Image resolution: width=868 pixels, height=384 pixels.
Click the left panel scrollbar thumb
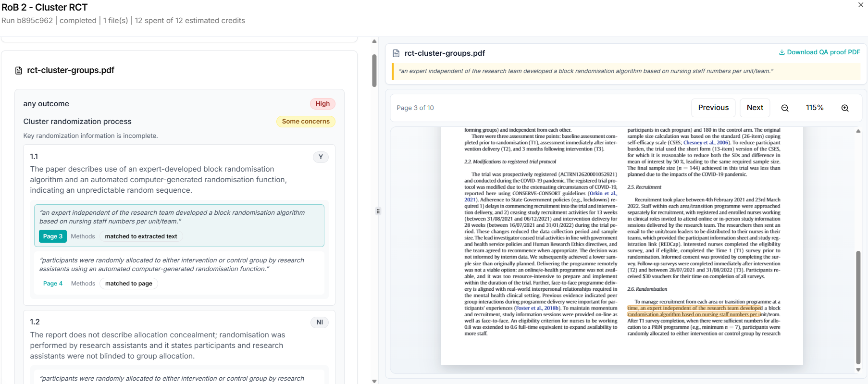(x=374, y=71)
